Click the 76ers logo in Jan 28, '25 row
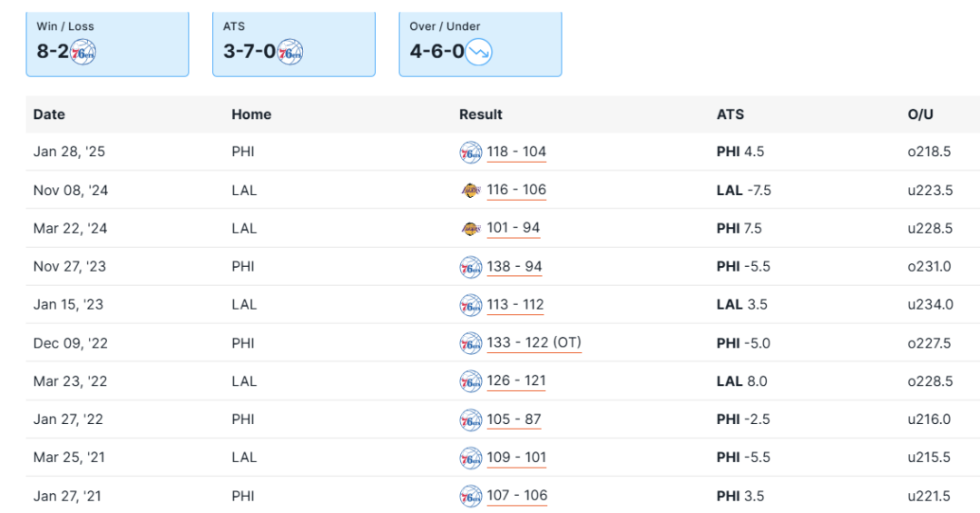The image size is (980, 513). 470,153
